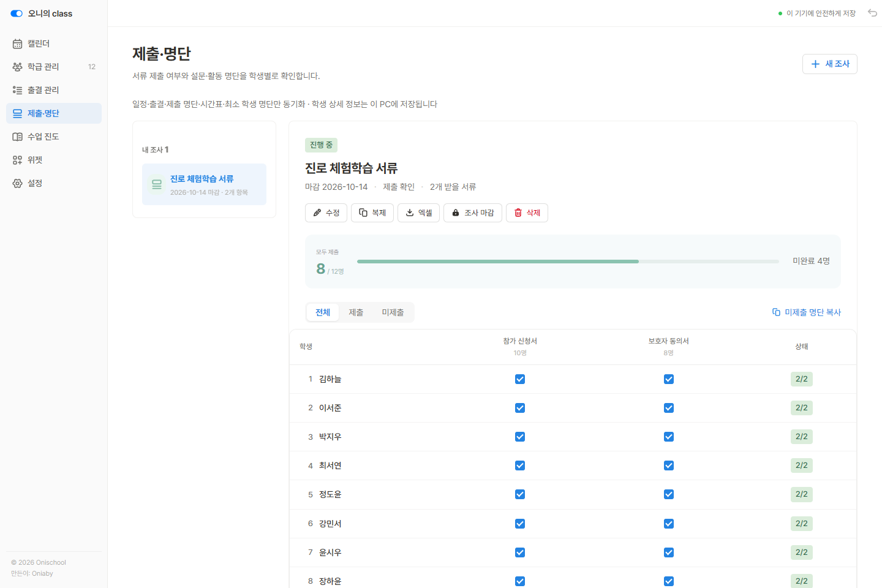
Task: Uncheck 참가 신청서 for 강민서
Action: [520, 524]
